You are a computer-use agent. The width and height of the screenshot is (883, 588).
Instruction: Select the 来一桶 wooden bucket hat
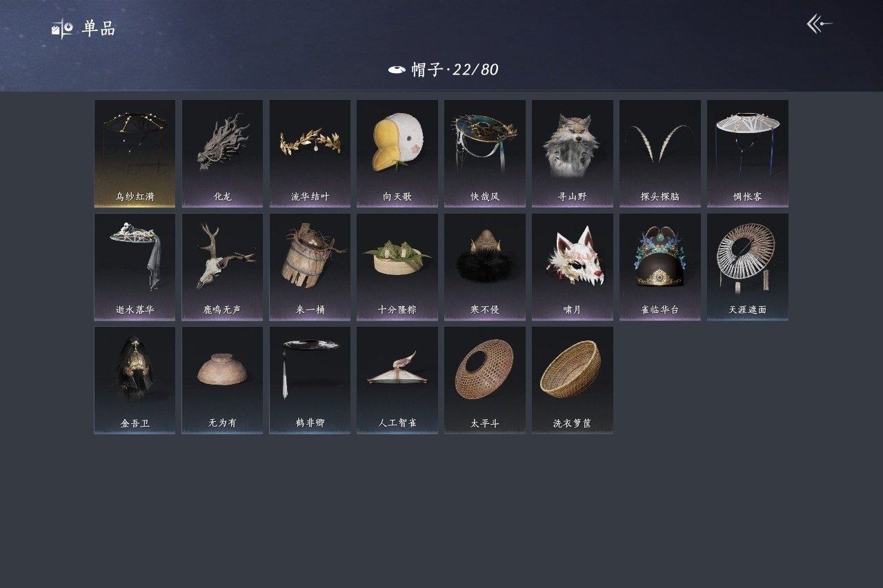tap(310, 267)
